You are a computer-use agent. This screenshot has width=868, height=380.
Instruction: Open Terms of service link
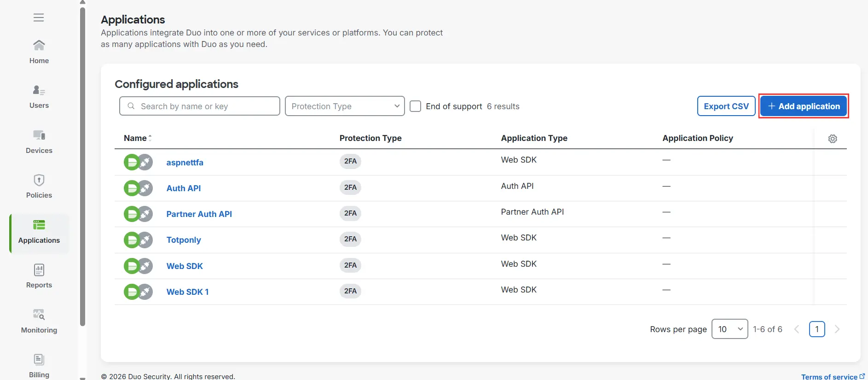click(833, 377)
